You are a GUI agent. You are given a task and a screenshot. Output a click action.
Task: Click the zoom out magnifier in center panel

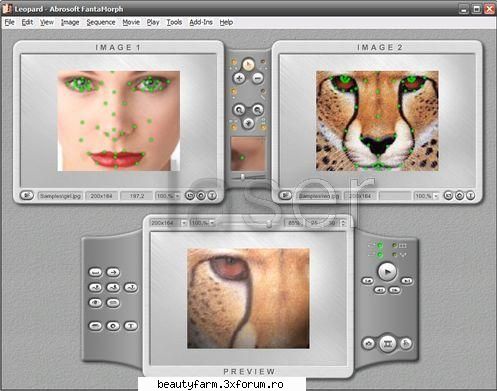[257, 109]
